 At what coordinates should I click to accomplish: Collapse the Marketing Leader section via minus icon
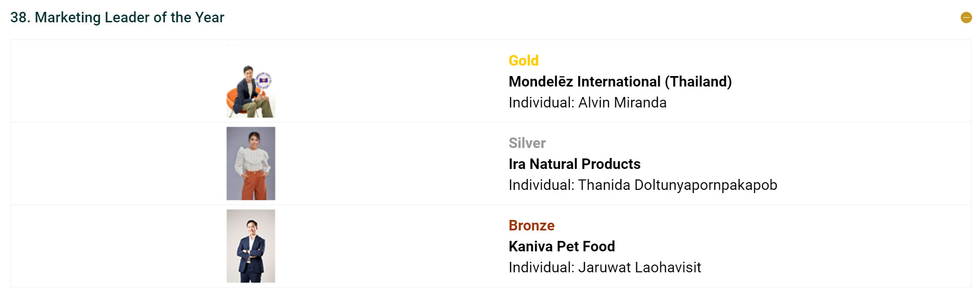[966, 17]
